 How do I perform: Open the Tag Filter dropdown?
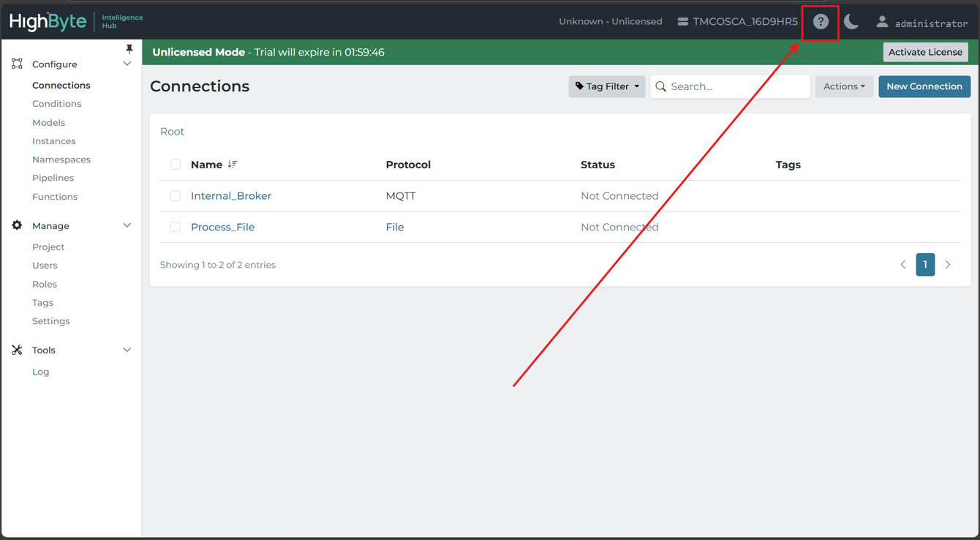606,86
